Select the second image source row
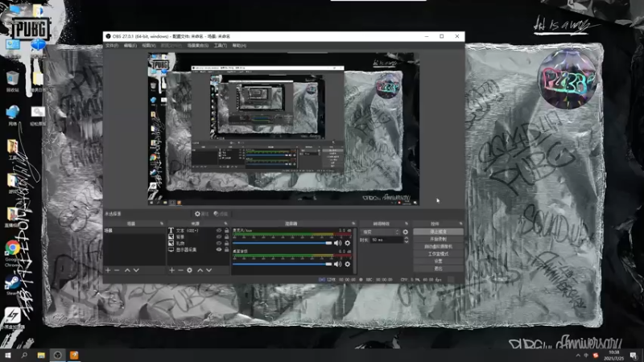This screenshot has height=362, width=644. point(198,237)
